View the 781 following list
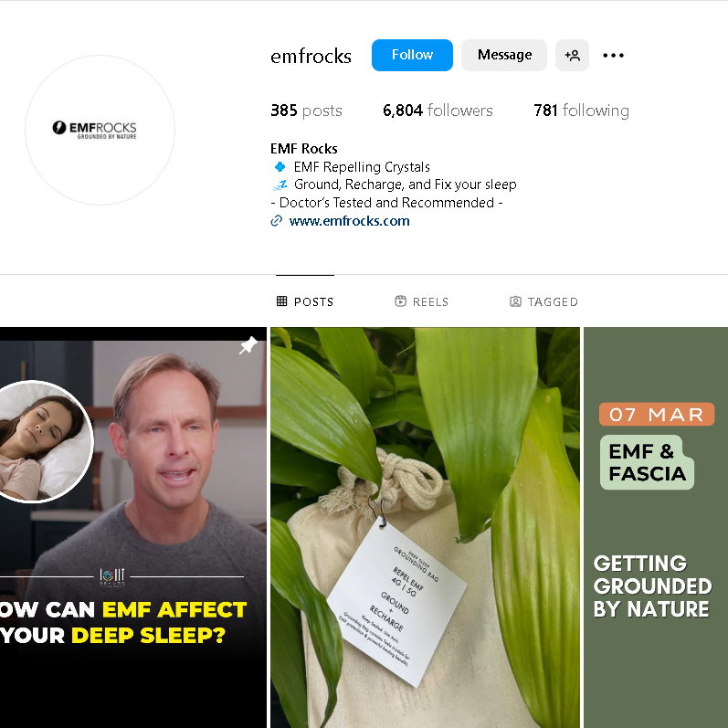The width and height of the screenshot is (728, 728). pos(581,111)
